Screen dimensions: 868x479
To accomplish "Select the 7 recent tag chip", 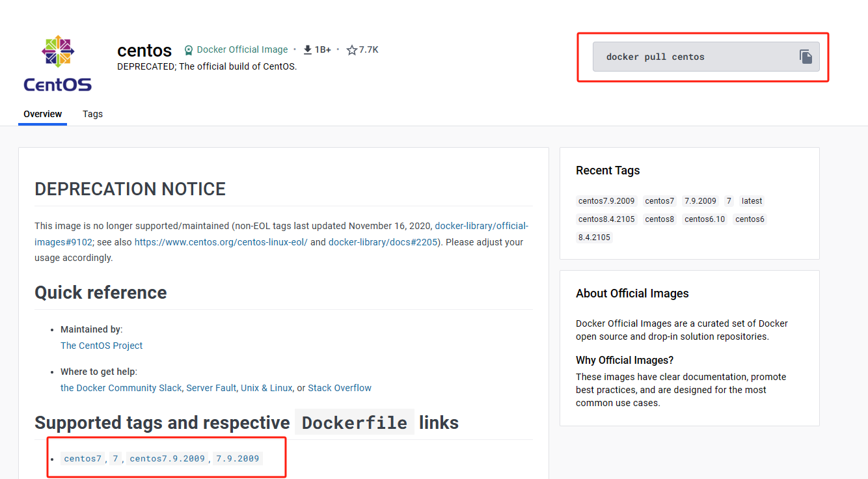I will pos(729,201).
